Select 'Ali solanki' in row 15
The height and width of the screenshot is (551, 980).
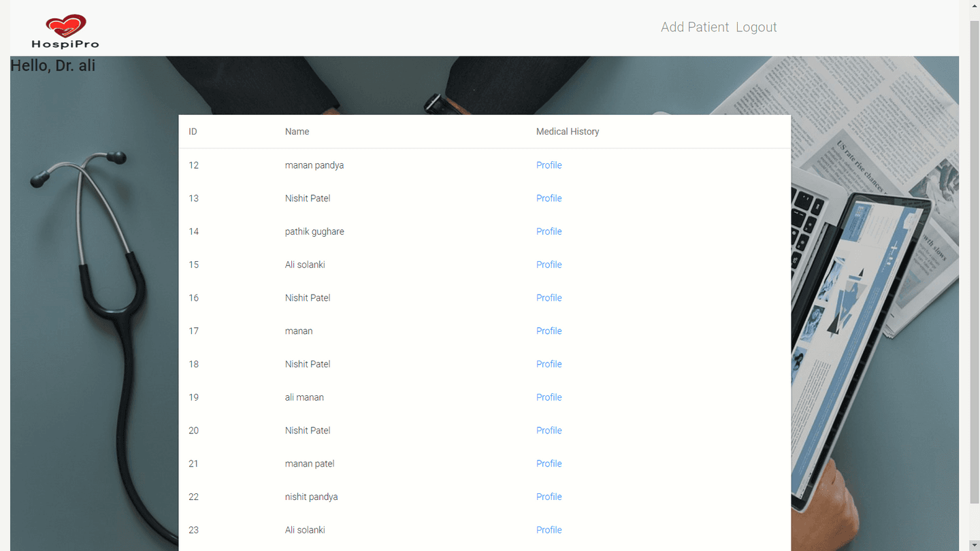click(x=305, y=265)
